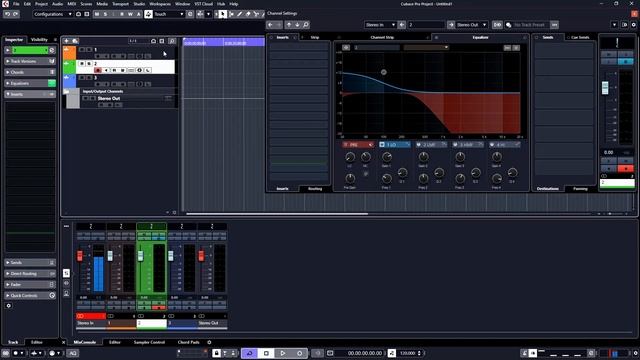Click the timecode display in transport bar
Screen dimensions: 640x360
[365, 353]
